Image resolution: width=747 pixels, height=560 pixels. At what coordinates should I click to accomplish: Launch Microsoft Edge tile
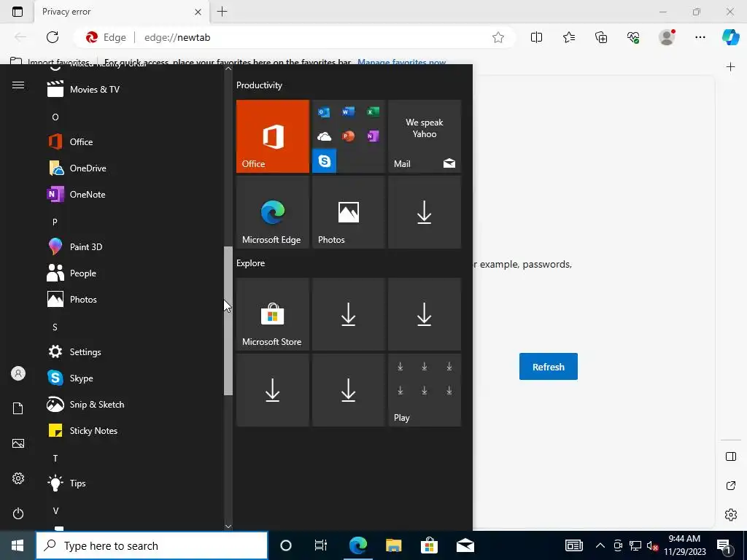273,212
